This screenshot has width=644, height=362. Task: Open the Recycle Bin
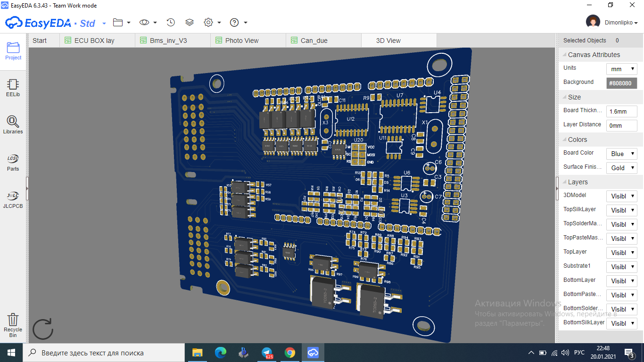[13, 325]
